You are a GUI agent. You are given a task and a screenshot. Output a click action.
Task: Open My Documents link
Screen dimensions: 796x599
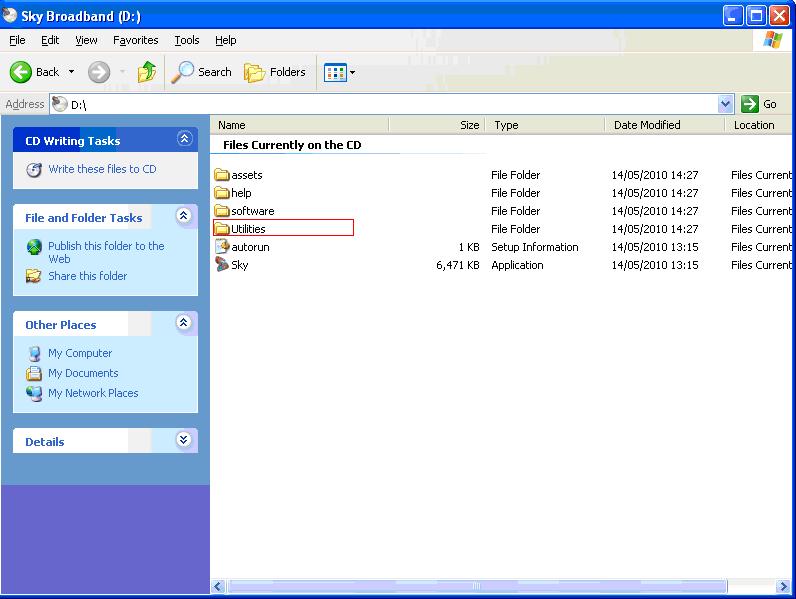coord(83,373)
